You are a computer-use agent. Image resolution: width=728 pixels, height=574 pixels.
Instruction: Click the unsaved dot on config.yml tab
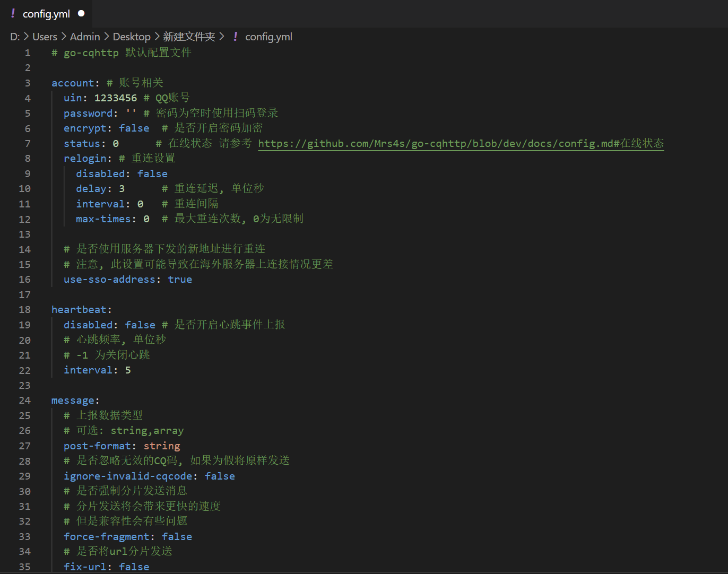81,13
